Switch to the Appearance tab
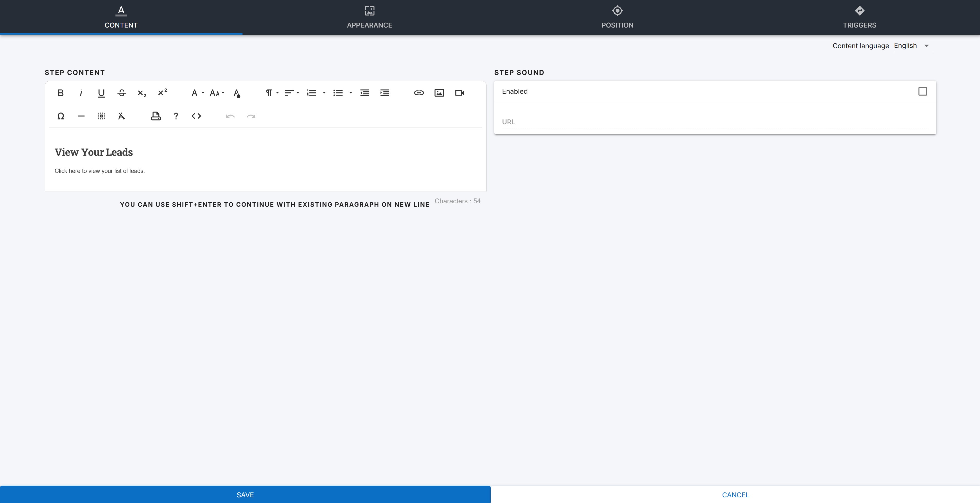 pyautogui.click(x=370, y=17)
